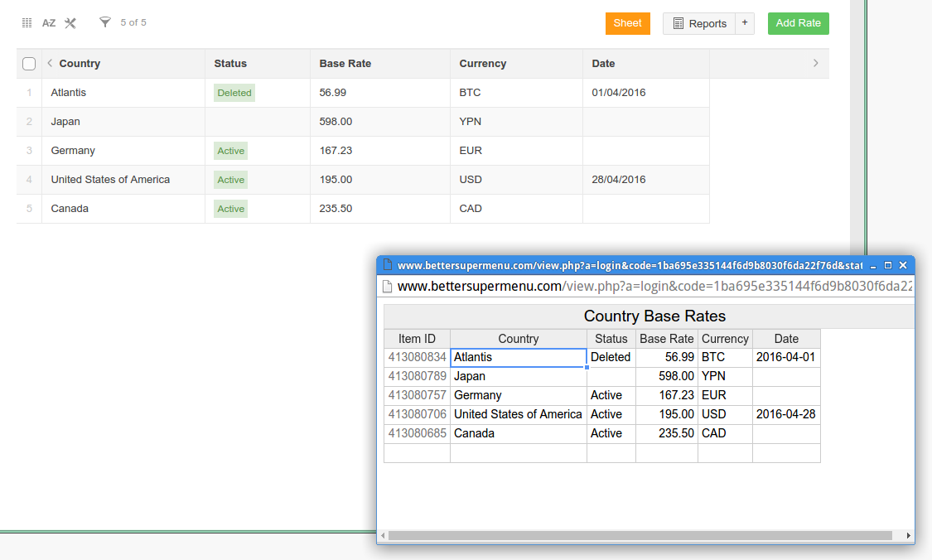This screenshot has height=560, width=932.
Task: Click the filter funnel icon
Action: pyautogui.click(x=104, y=22)
